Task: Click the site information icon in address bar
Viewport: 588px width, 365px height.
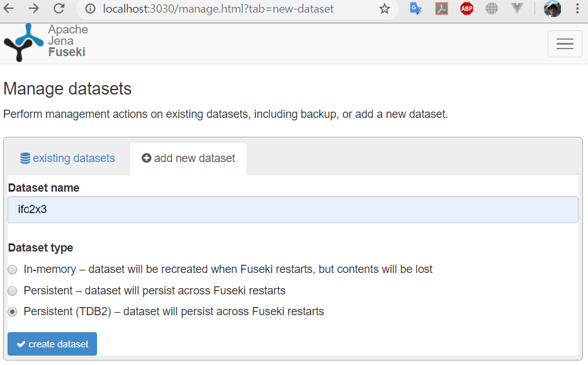Action: (x=90, y=9)
